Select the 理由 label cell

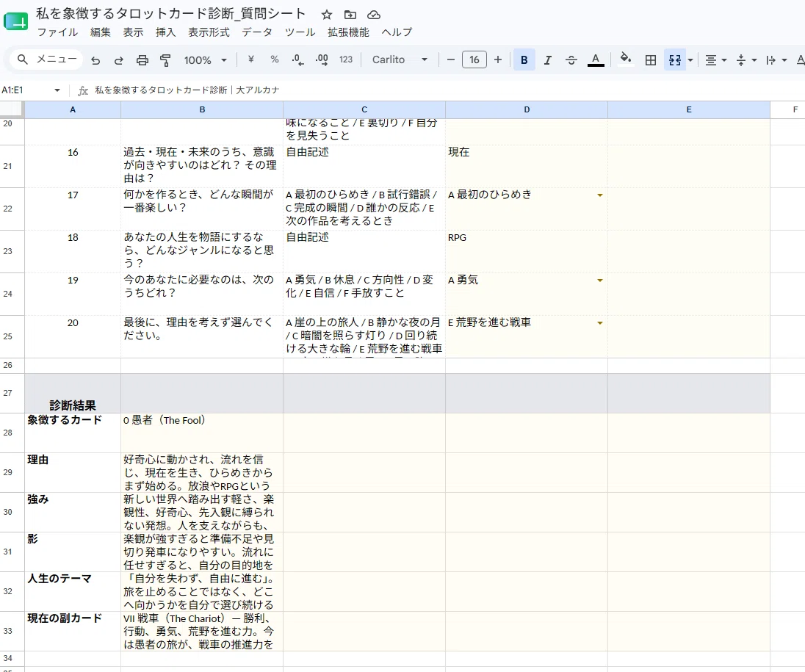coord(73,472)
